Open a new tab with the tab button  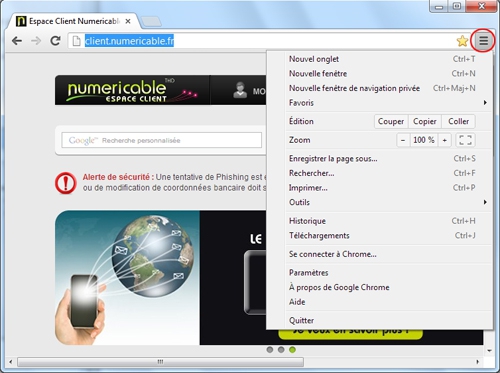[151, 22]
